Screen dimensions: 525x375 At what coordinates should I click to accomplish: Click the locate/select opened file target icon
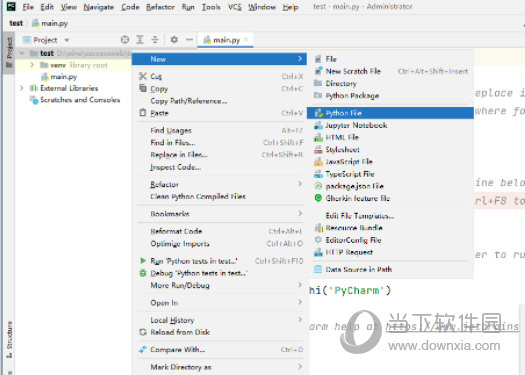pos(125,40)
